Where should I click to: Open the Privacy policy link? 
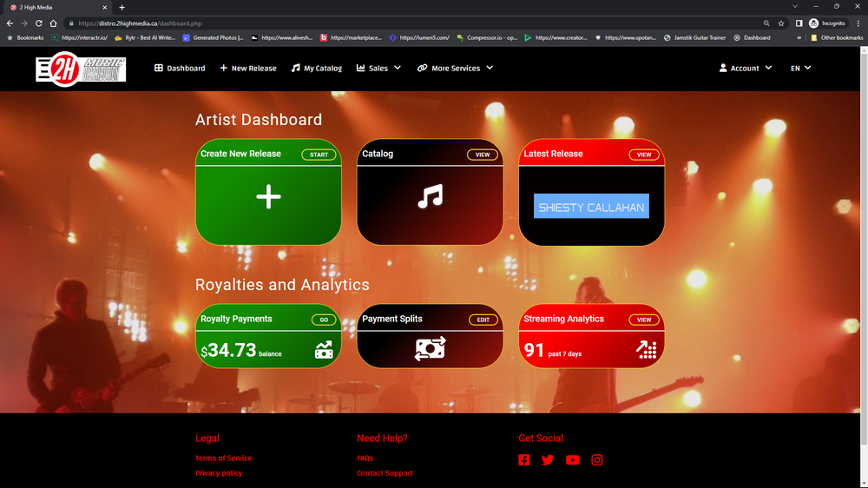219,473
